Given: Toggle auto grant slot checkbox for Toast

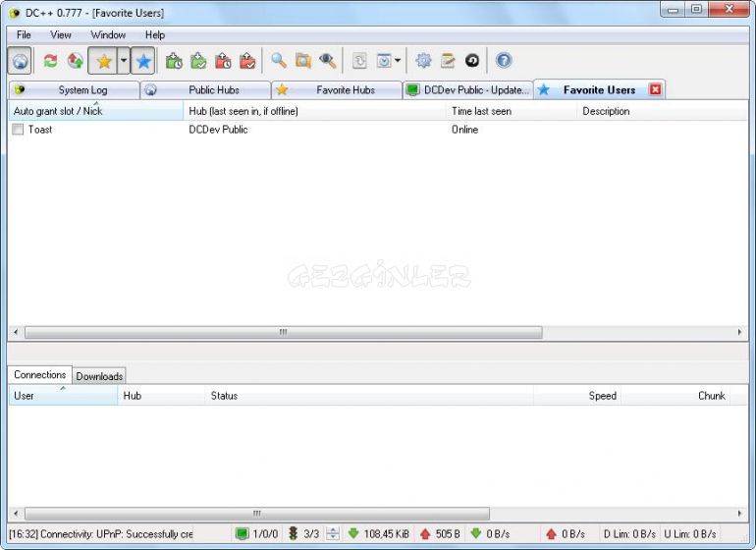Looking at the screenshot, I should [x=18, y=130].
